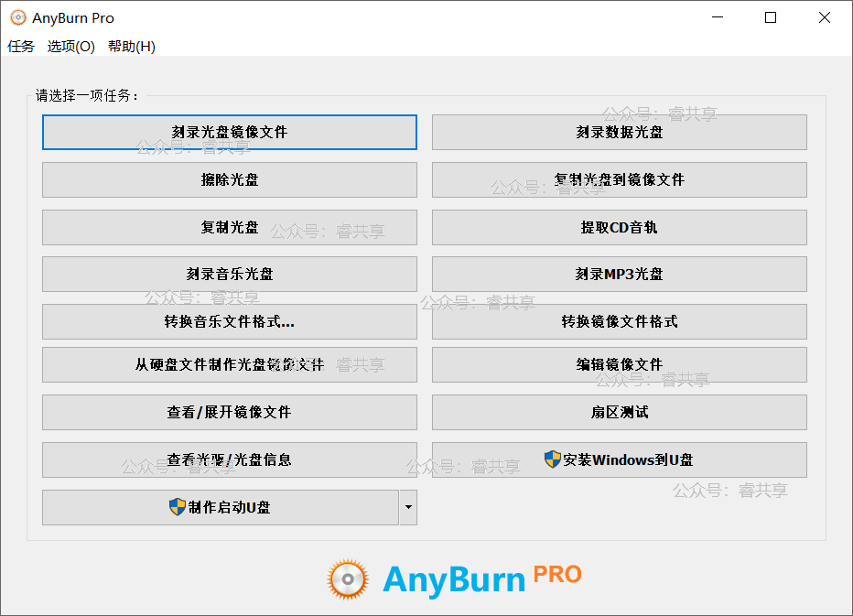This screenshot has width=853, height=616.
Task: Open the 选项(O) menu
Action: [71, 47]
